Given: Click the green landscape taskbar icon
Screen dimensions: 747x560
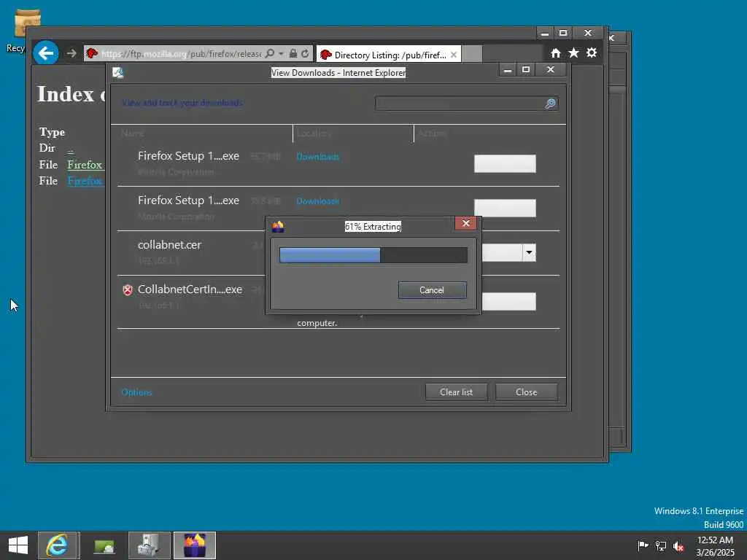Looking at the screenshot, I should [104, 545].
